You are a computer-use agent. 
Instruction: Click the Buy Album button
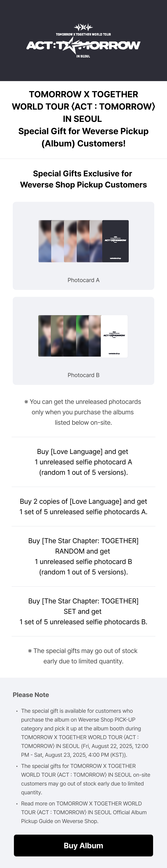coord(83,846)
